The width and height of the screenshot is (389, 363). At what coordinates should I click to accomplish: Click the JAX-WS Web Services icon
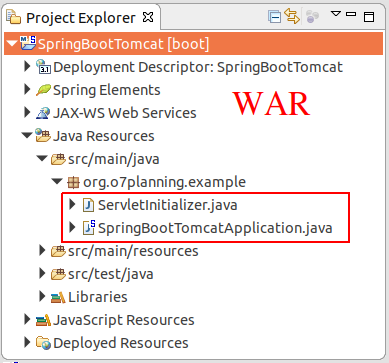(43, 113)
